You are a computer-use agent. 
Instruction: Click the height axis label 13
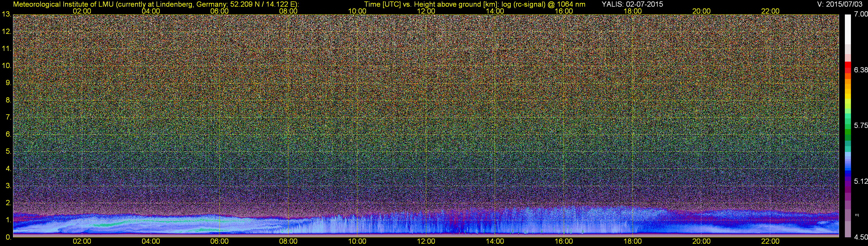(6, 14)
